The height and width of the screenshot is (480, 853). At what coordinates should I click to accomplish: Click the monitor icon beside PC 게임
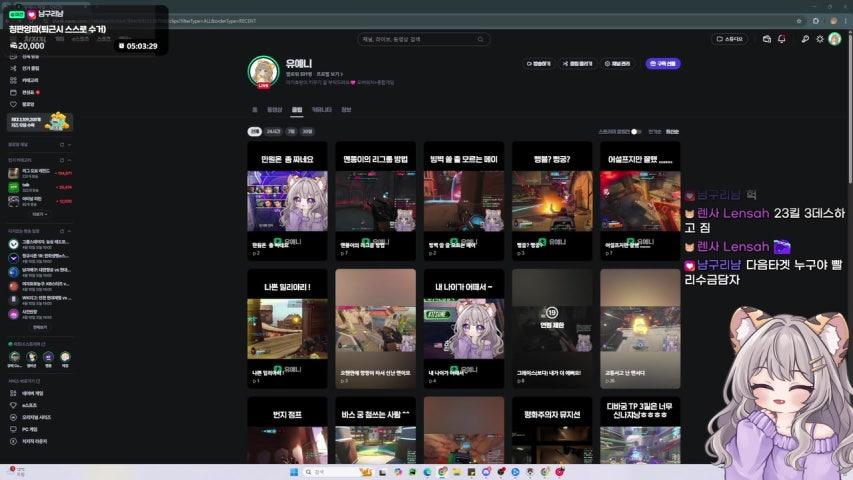point(13,429)
